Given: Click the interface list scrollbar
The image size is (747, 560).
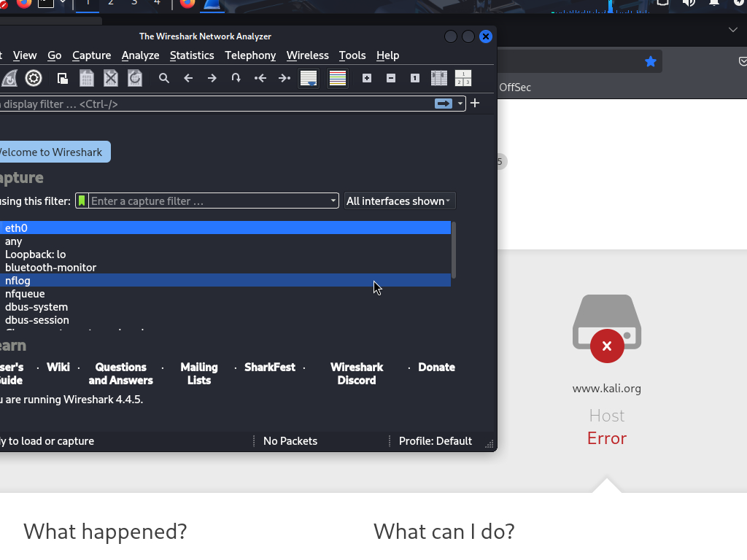Looking at the screenshot, I should point(454,250).
